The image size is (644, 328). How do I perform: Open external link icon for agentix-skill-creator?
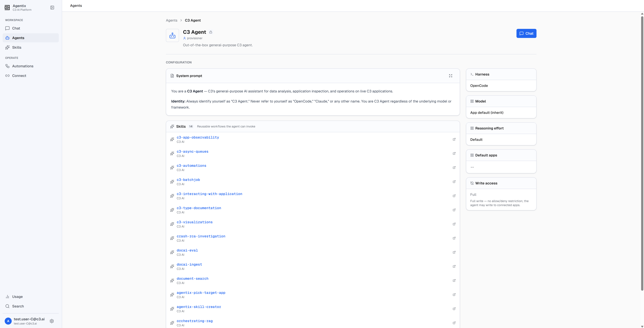coord(454,309)
